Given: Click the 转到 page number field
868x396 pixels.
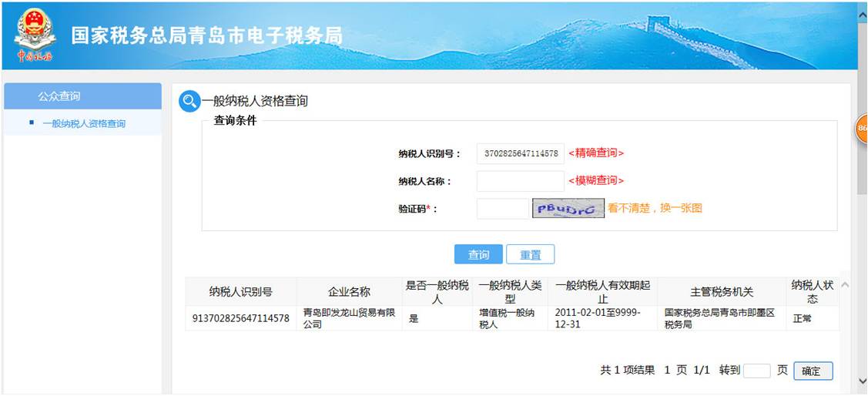Looking at the screenshot, I should [x=756, y=371].
